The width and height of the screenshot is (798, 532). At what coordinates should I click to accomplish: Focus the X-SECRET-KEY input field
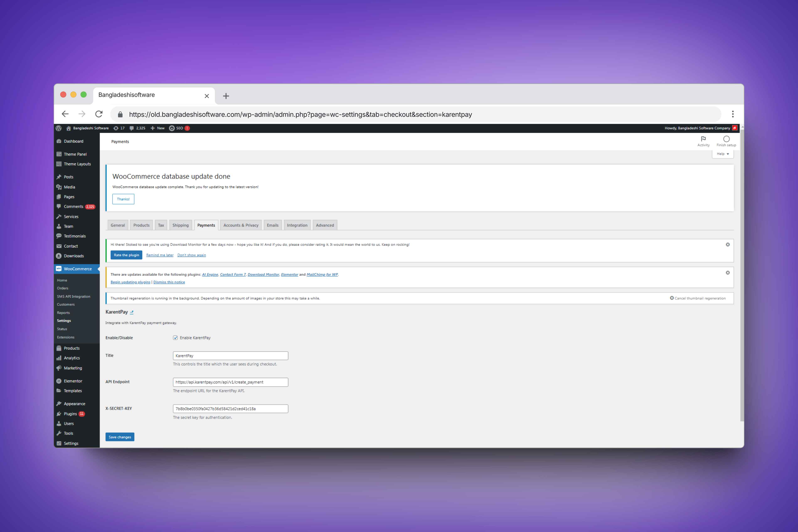coord(231,409)
